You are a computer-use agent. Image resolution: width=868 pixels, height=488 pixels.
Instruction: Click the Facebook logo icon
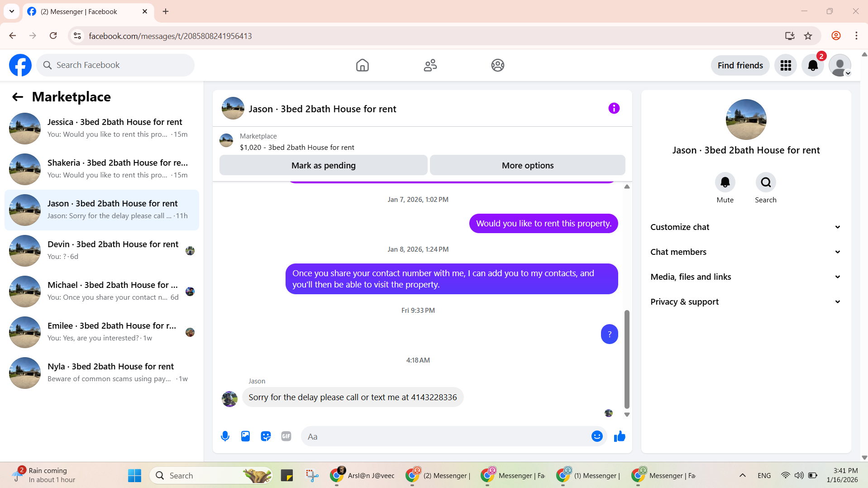click(20, 65)
